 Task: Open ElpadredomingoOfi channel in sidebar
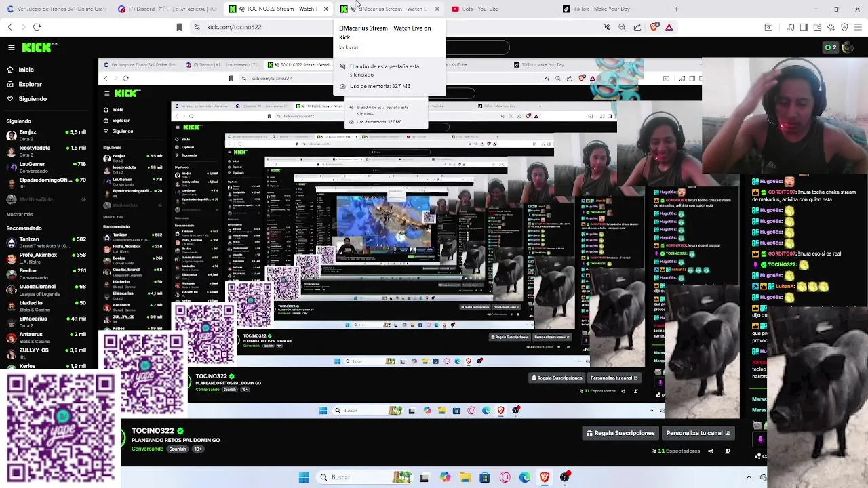tap(46, 183)
